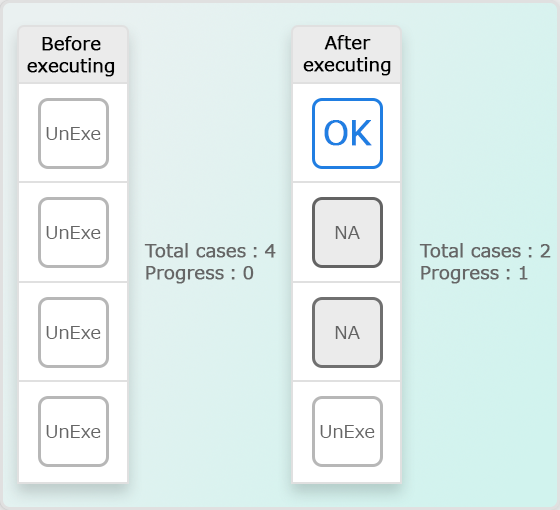Click the number 1 after Progress
The width and height of the screenshot is (560, 510).
[523, 273]
